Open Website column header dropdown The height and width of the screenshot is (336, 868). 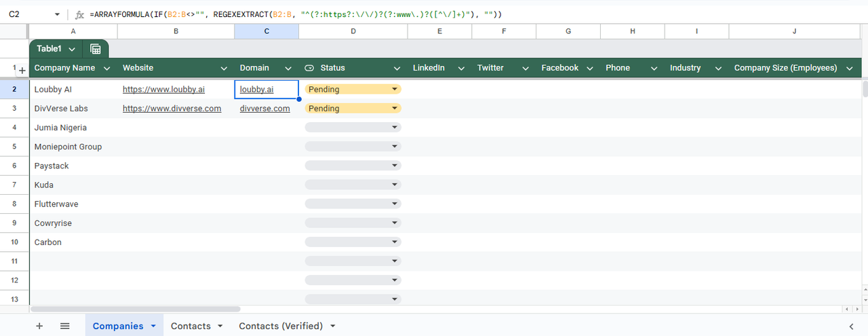[224, 68]
